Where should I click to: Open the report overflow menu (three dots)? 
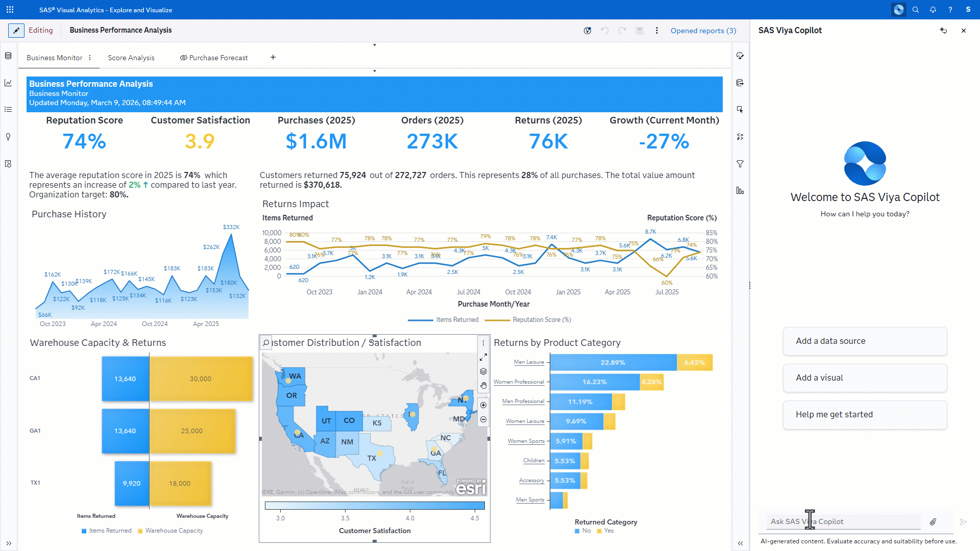657,31
